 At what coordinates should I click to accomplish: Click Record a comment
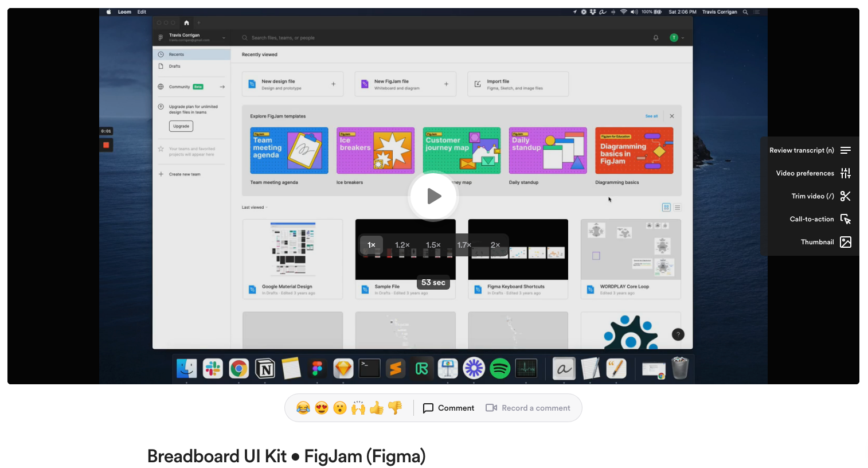[x=528, y=408]
